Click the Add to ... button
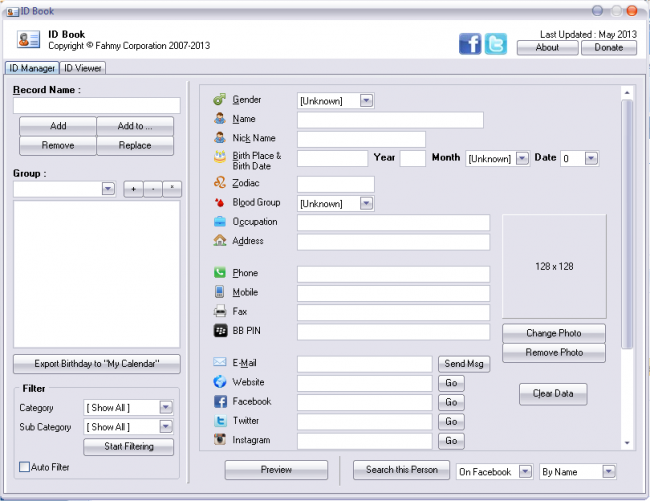 [x=135, y=126]
